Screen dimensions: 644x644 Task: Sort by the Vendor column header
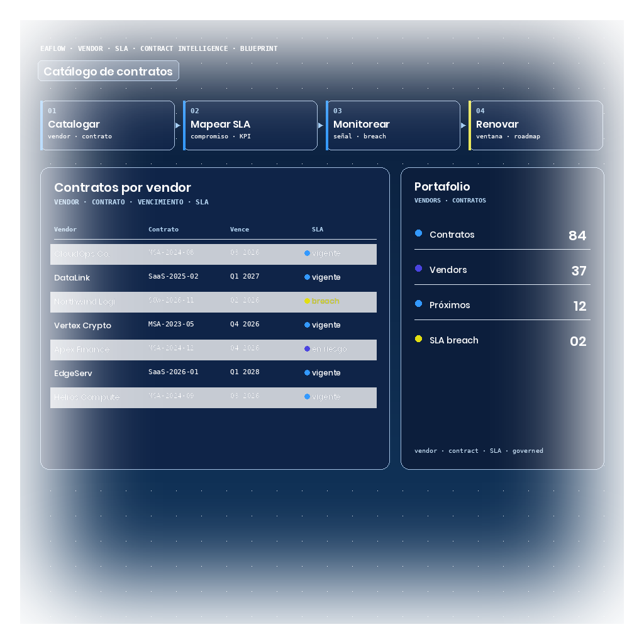point(65,229)
